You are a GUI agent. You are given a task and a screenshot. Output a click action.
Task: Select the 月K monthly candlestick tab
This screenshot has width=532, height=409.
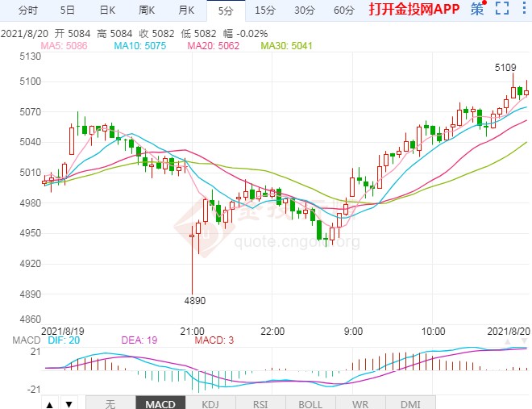pyautogui.click(x=186, y=10)
